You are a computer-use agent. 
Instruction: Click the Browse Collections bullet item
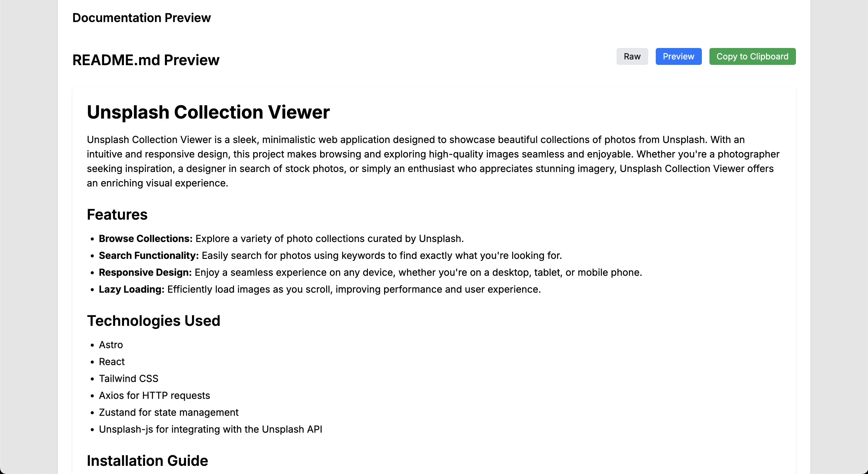tap(281, 239)
